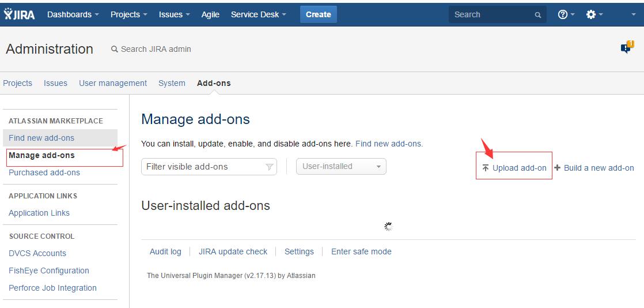
Task: Open the add-ons Settings link
Action: (299, 251)
